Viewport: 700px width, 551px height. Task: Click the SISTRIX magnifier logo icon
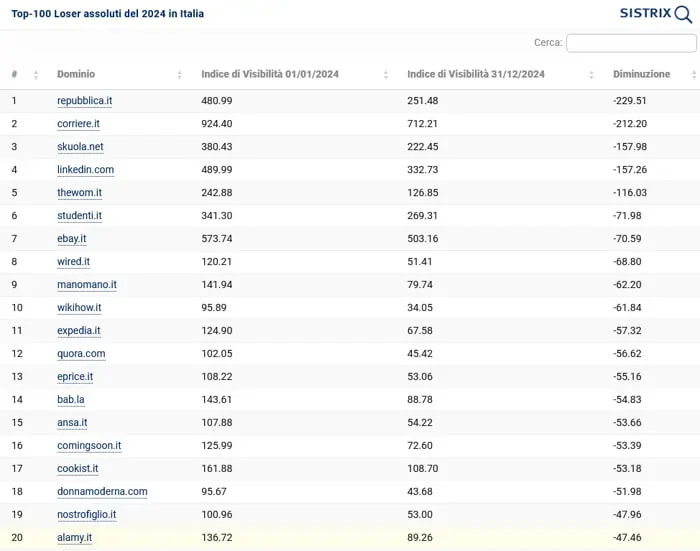coord(683,14)
